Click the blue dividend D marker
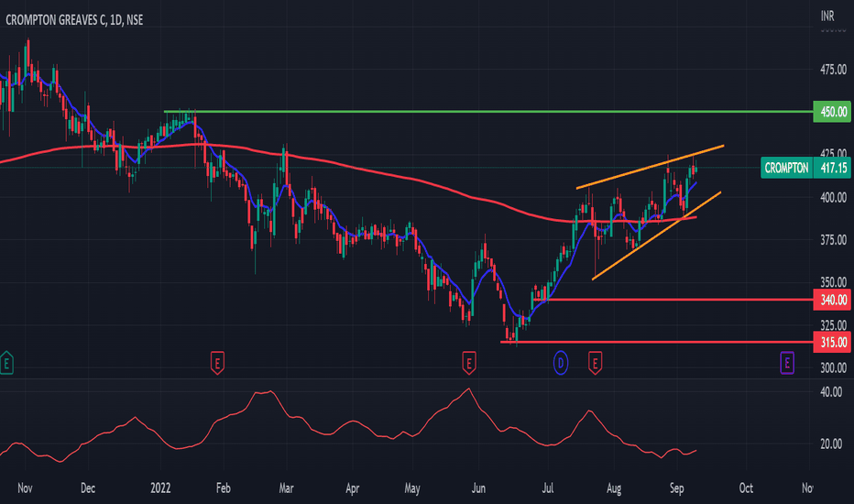Image resolution: width=854 pixels, height=504 pixels. click(x=561, y=363)
